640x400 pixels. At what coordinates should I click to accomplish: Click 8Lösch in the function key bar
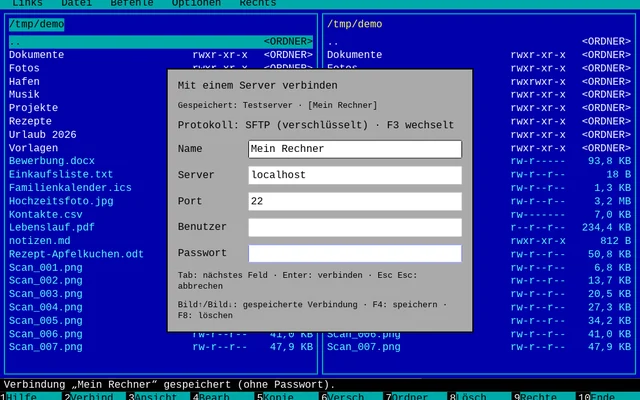(467, 396)
